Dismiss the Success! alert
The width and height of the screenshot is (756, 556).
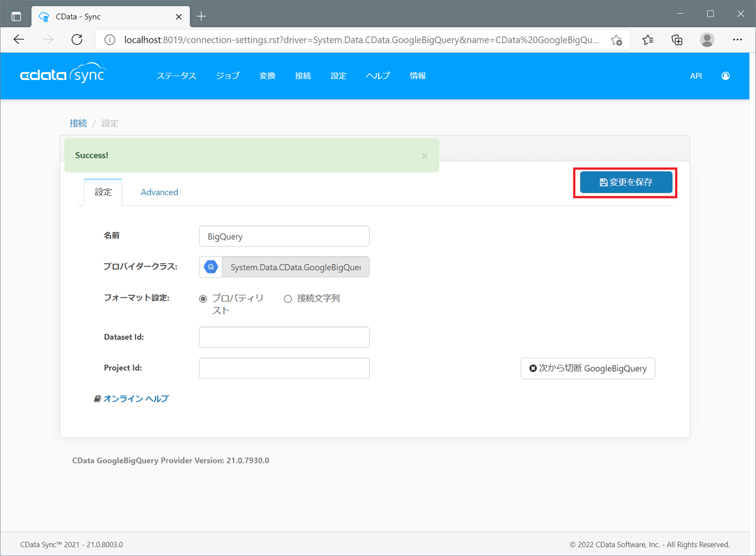click(425, 156)
